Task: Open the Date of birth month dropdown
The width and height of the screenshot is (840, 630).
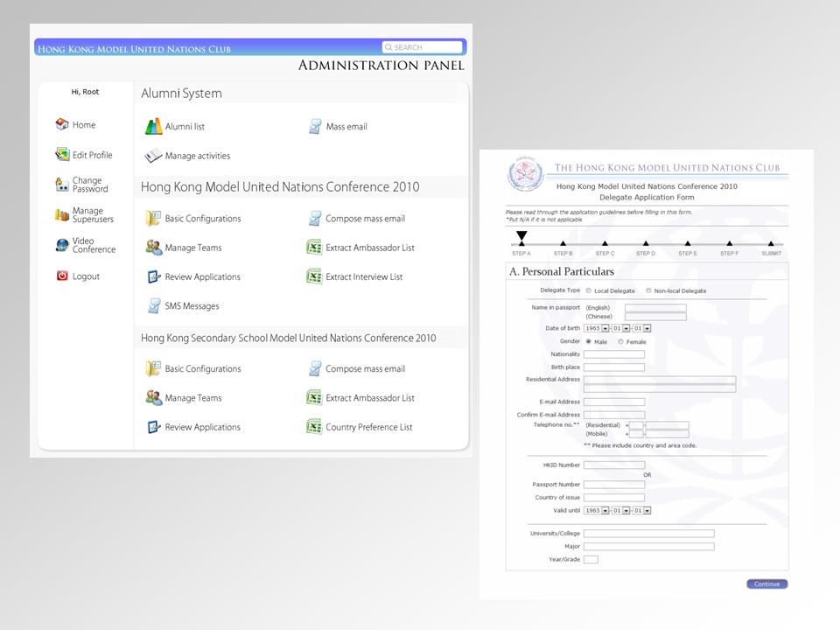Action: (x=626, y=328)
